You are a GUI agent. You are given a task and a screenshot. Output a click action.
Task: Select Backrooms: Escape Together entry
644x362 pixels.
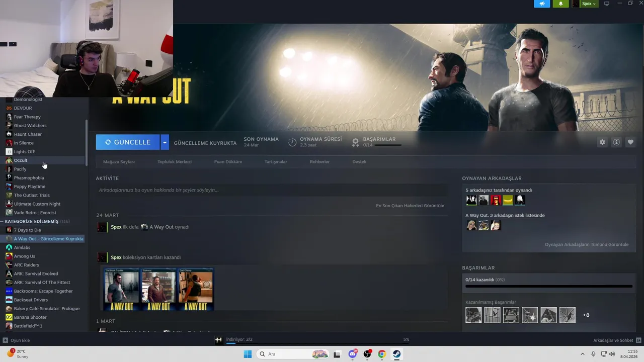(x=43, y=291)
